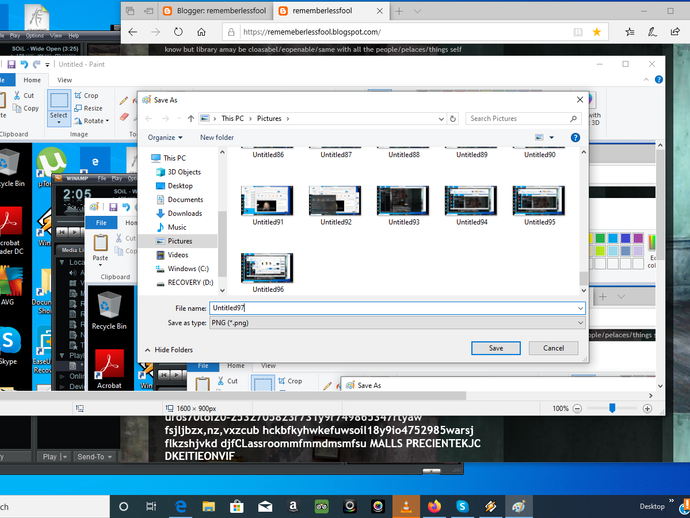Click Save in the Save As dialog
Image resolution: width=690 pixels, height=518 pixels.
[x=495, y=348]
